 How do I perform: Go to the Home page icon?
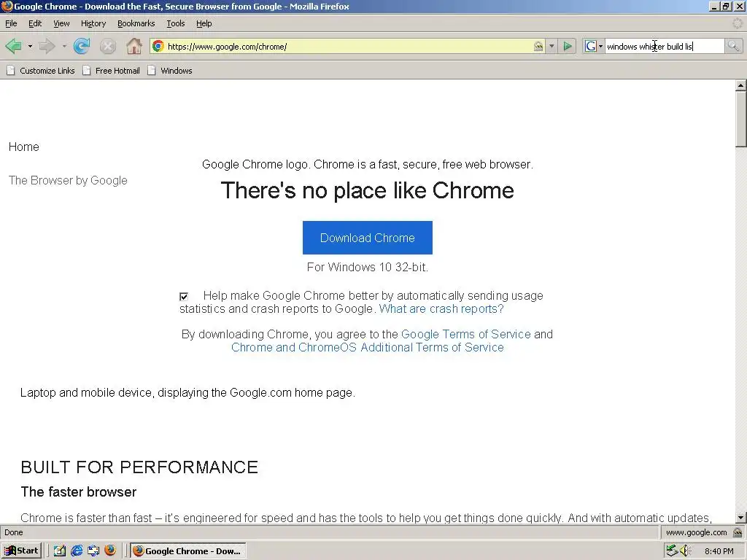134,46
